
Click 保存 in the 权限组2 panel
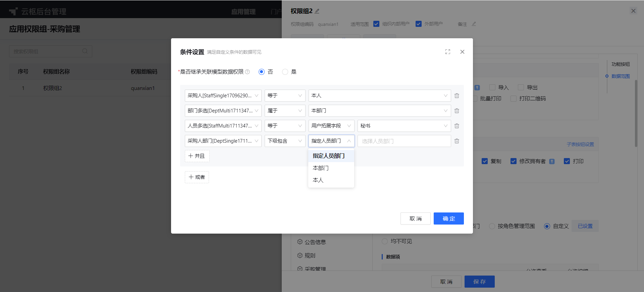480,282
